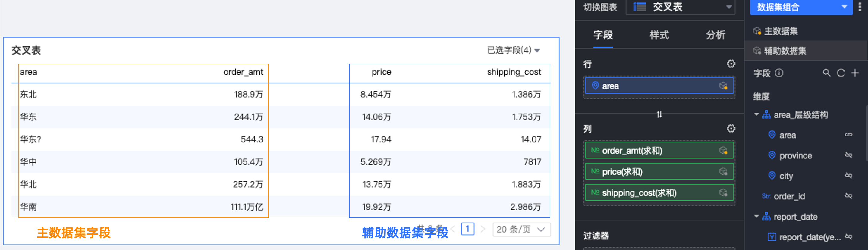Open the 20 条/页 page size dropdown

point(521,230)
